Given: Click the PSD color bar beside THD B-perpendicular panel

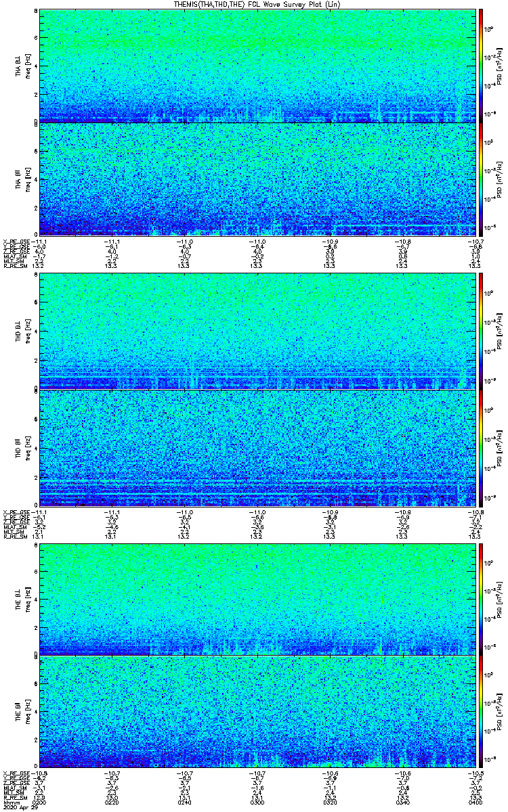Looking at the screenshot, I should tap(482, 331).
